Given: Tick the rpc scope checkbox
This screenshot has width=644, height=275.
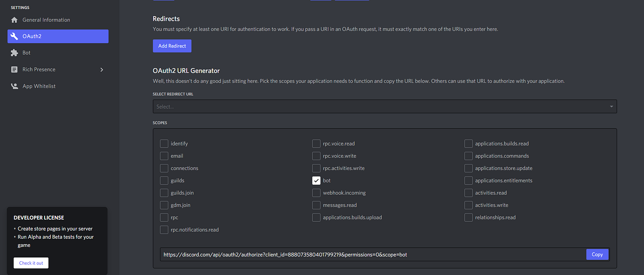Looking at the screenshot, I should click(x=164, y=217).
